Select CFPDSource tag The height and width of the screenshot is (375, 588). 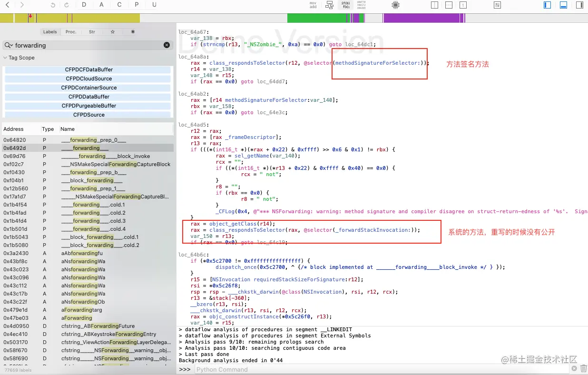coord(88,115)
